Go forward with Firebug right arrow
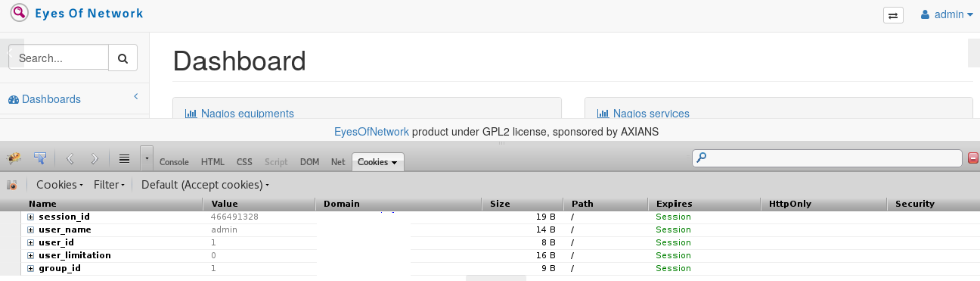 (95, 158)
